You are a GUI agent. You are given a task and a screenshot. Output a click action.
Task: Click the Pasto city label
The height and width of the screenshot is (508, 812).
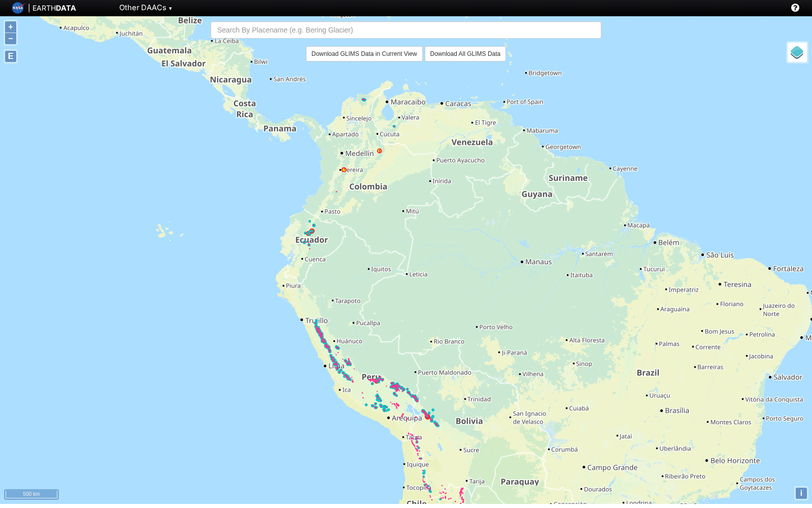tap(332, 212)
